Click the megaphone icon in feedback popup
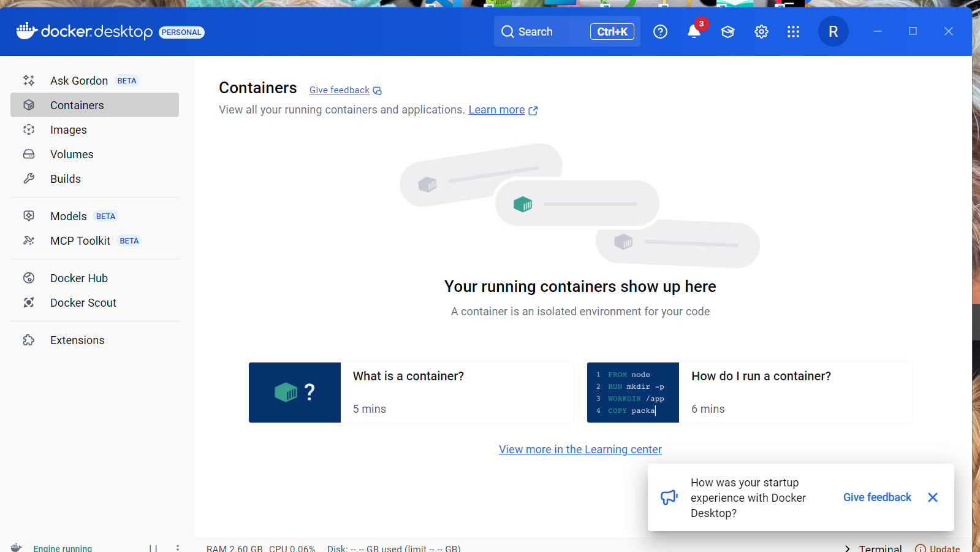Viewport: 980px width, 552px height. [x=669, y=497]
